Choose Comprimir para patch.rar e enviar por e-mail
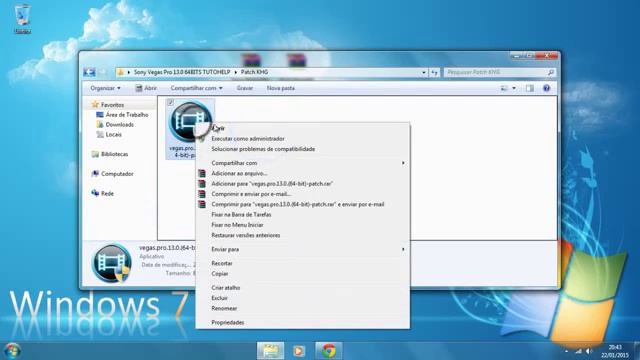This screenshot has width=640, height=360. tap(303, 204)
